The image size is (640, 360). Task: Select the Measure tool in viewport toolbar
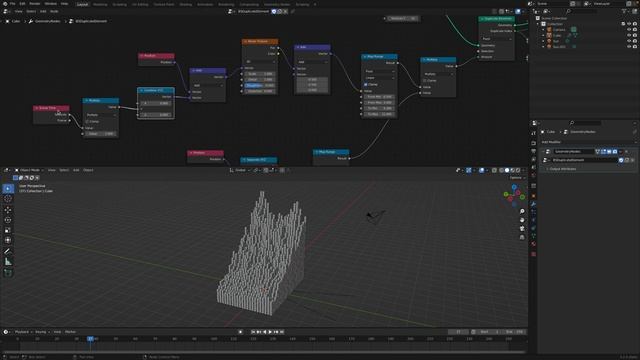click(8, 262)
